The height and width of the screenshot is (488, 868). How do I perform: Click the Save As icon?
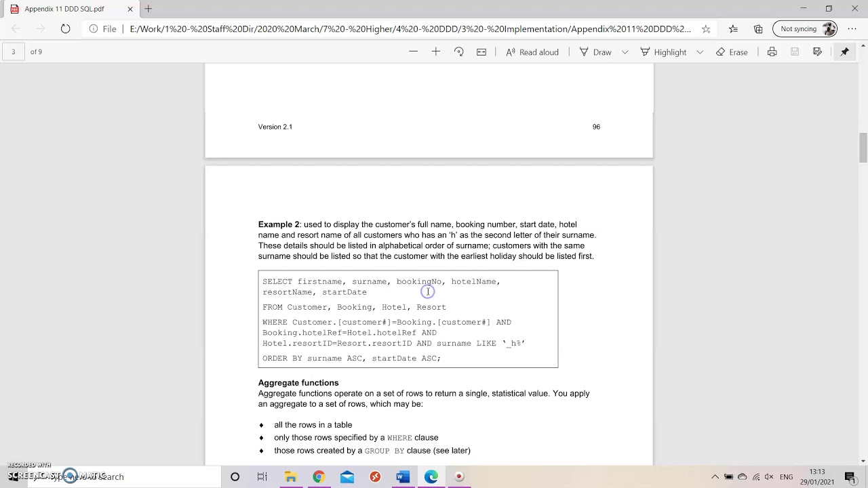click(x=817, y=52)
